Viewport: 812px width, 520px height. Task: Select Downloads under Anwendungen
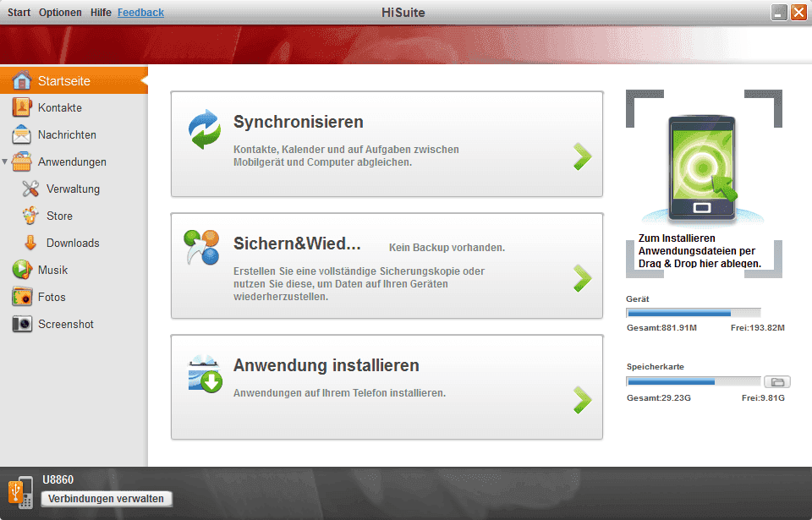click(x=73, y=243)
